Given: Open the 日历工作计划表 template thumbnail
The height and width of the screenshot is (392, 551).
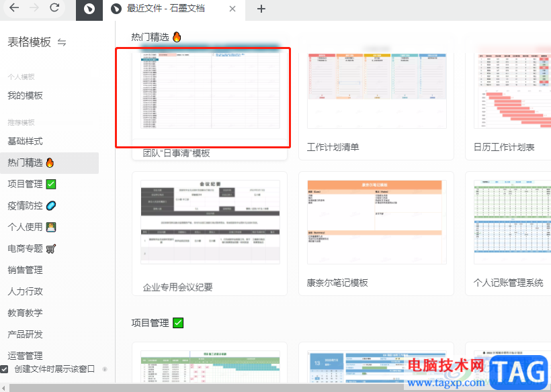Looking at the screenshot, I should pyautogui.click(x=512, y=91).
